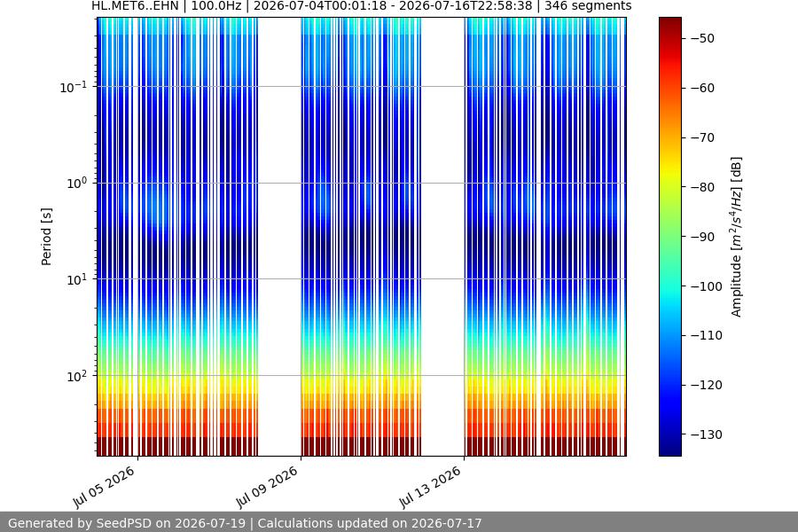Click the -60 colorbar tick label
798x532 pixels.
(703, 88)
